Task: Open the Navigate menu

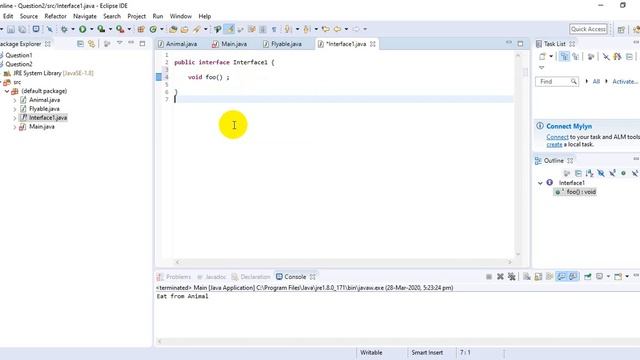Action: (85, 16)
